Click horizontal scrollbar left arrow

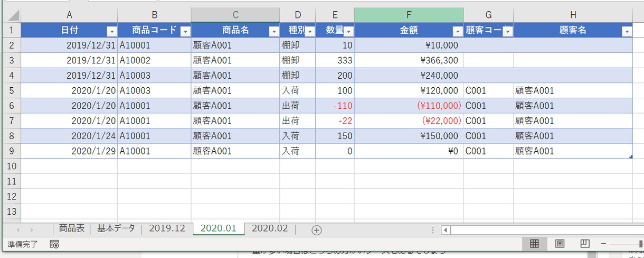[x=446, y=230]
